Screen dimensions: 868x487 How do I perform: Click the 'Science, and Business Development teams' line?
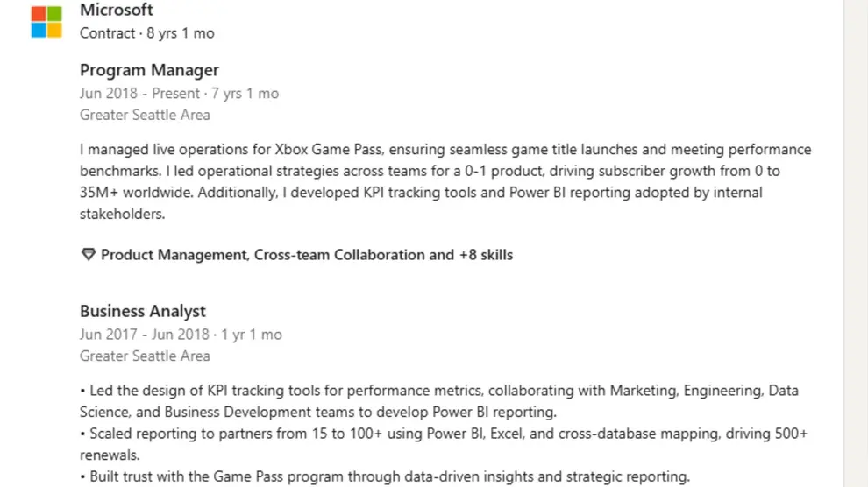click(x=318, y=412)
